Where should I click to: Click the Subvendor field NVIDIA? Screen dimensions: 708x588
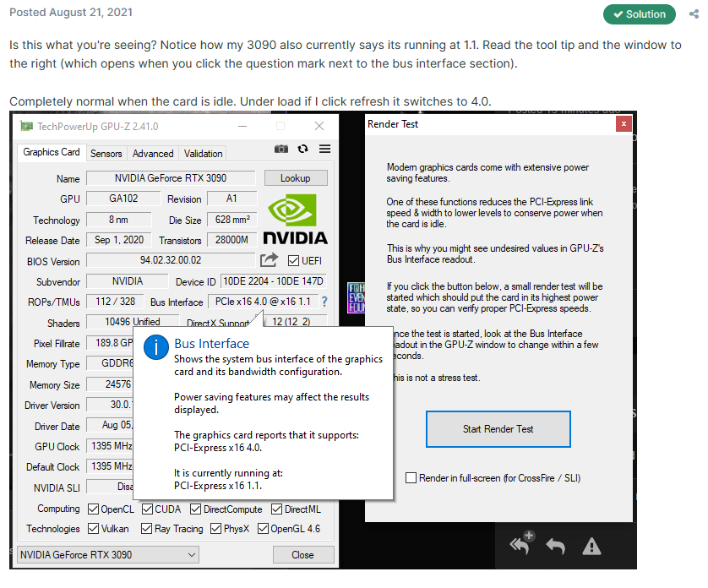(x=128, y=280)
